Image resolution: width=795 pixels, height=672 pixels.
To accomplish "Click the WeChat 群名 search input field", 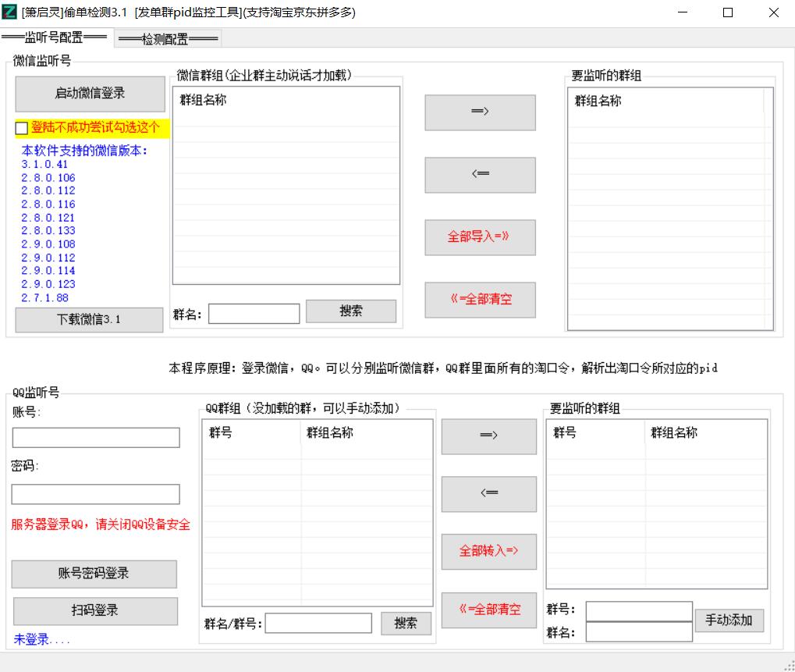I will [254, 313].
